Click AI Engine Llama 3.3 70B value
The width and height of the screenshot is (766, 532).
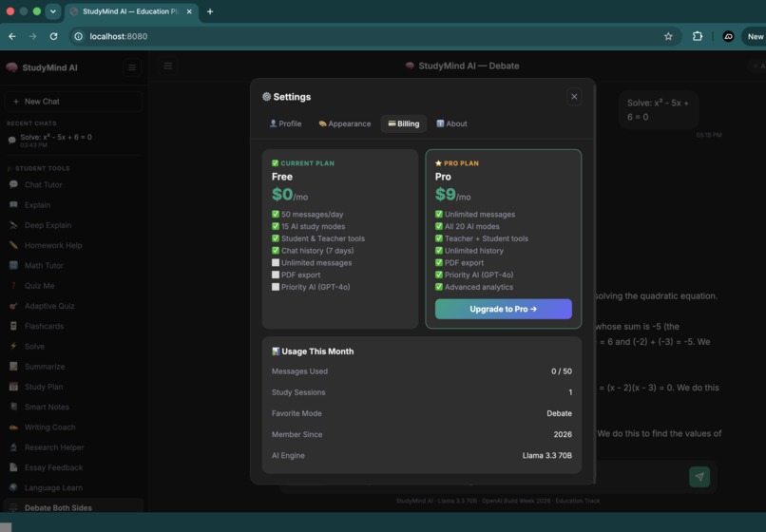[547, 455]
